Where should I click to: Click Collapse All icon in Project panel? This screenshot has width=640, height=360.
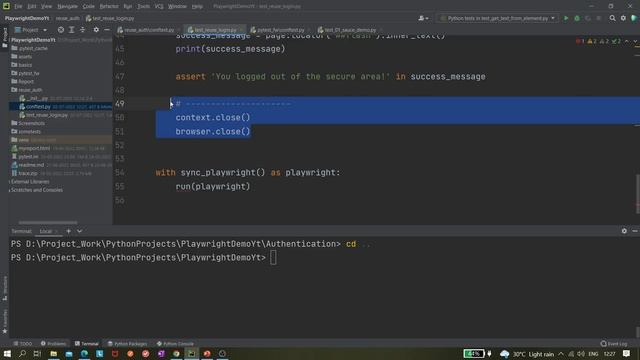tap(82, 30)
